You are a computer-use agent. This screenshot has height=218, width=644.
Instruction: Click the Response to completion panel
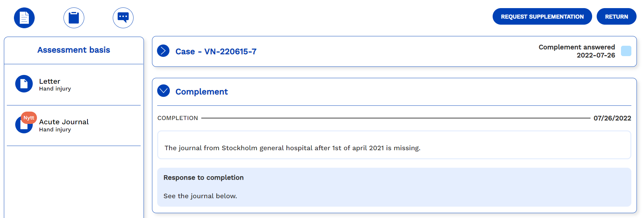[394, 187]
